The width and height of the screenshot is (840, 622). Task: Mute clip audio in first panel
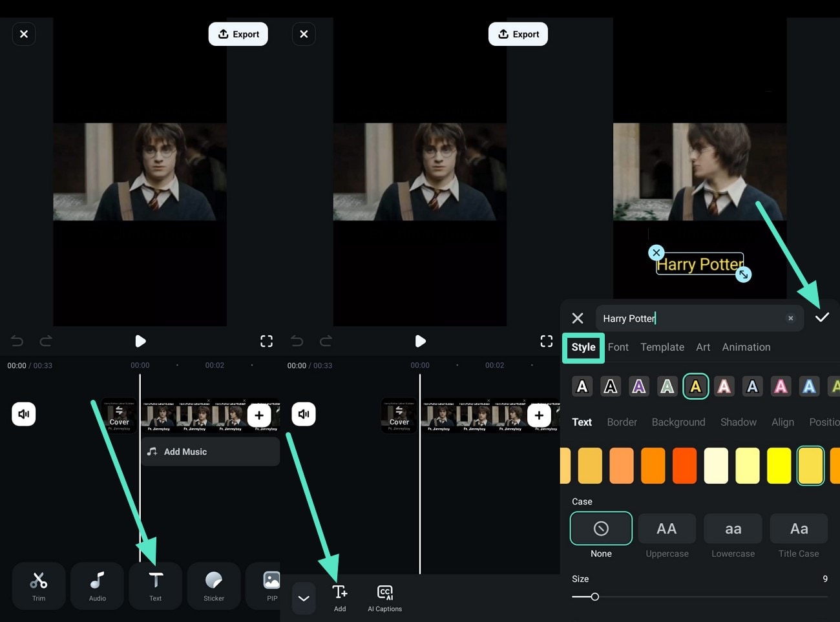pyautogui.click(x=24, y=414)
